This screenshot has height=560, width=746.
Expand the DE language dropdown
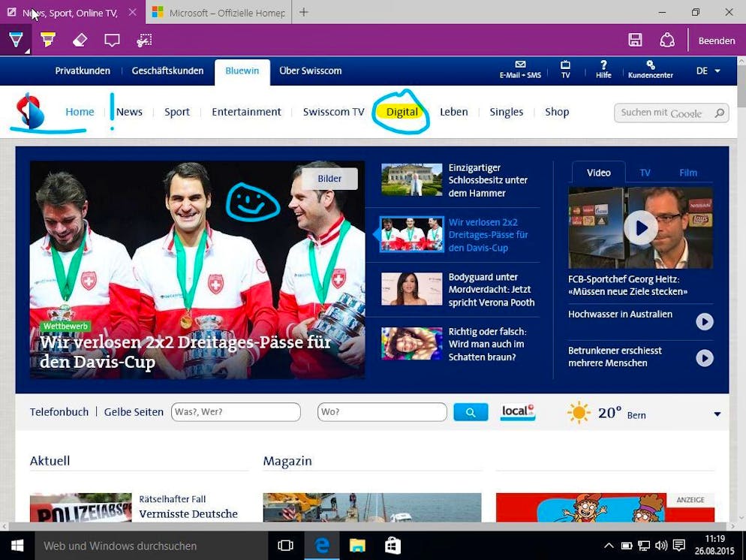coord(708,71)
